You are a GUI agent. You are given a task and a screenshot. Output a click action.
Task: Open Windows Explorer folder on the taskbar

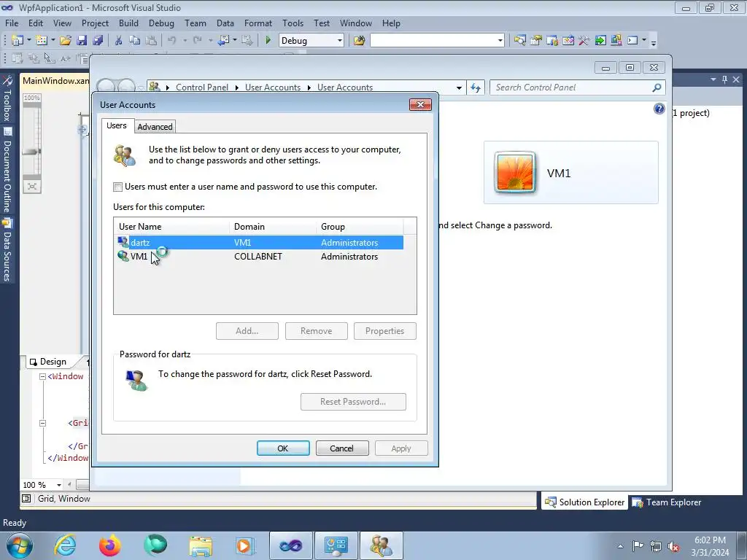(201, 545)
